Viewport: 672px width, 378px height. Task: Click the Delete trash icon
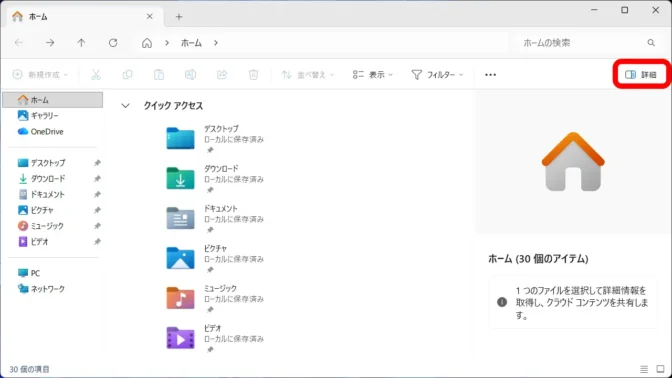(x=253, y=75)
